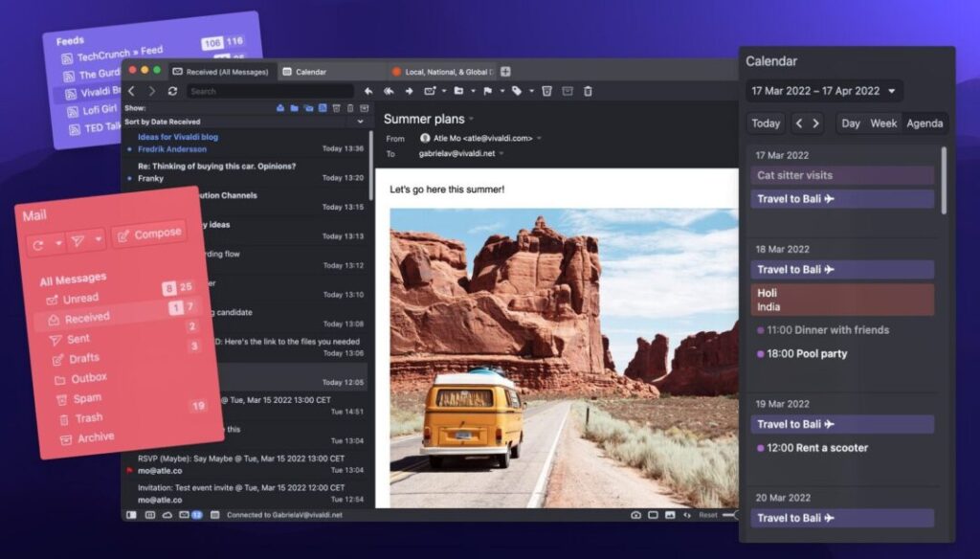Click the Today button in Calendar panel
This screenshot has height=559, width=980.
click(766, 123)
